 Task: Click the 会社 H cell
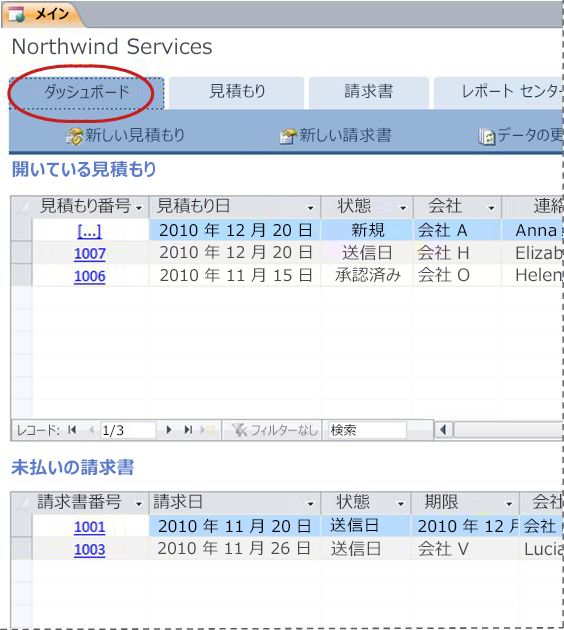(457, 253)
